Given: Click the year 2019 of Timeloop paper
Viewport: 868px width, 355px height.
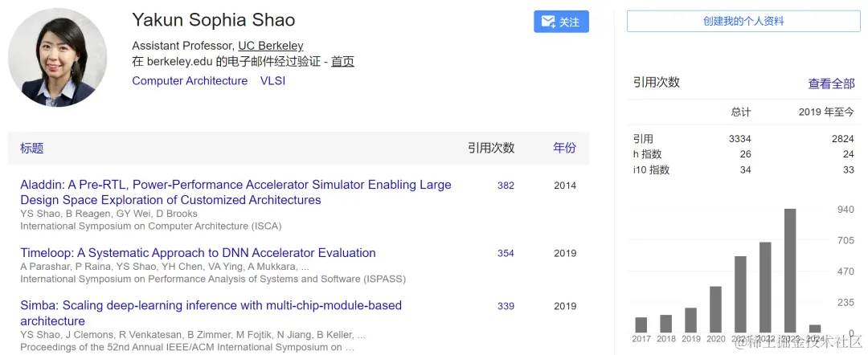Looking at the screenshot, I should click(565, 253).
